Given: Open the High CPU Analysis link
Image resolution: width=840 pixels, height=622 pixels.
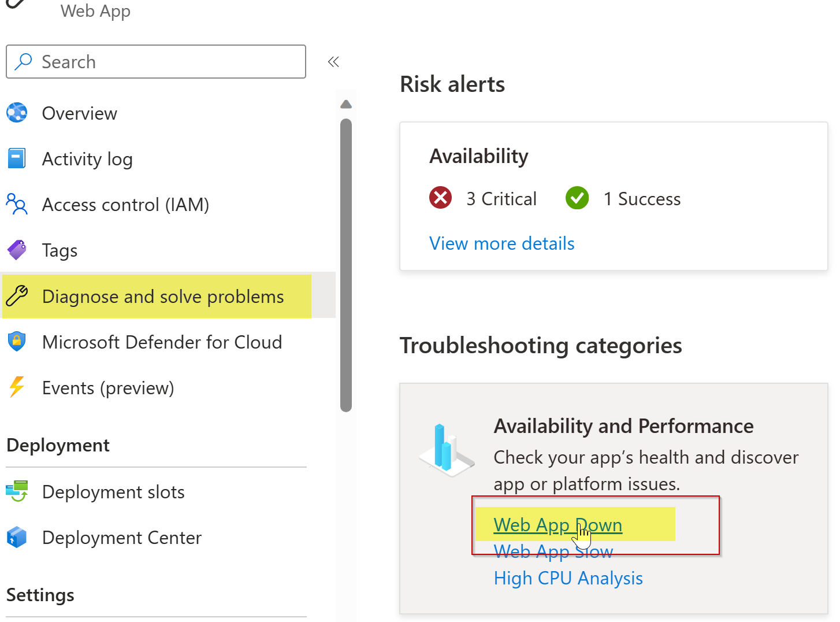Looking at the screenshot, I should [568, 578].
